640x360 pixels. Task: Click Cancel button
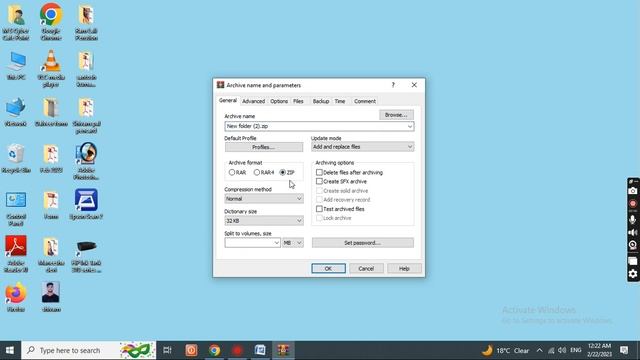pos(366,269)
